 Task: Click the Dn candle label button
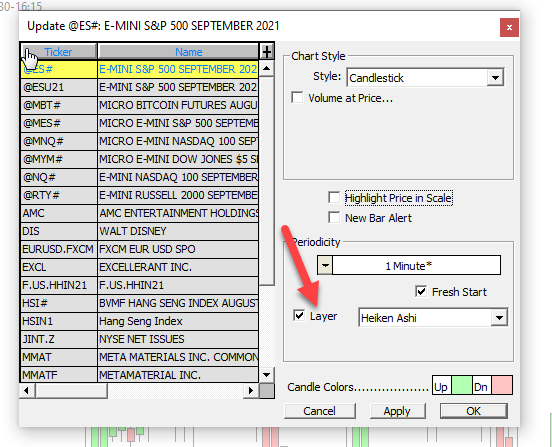coord(481,386)
